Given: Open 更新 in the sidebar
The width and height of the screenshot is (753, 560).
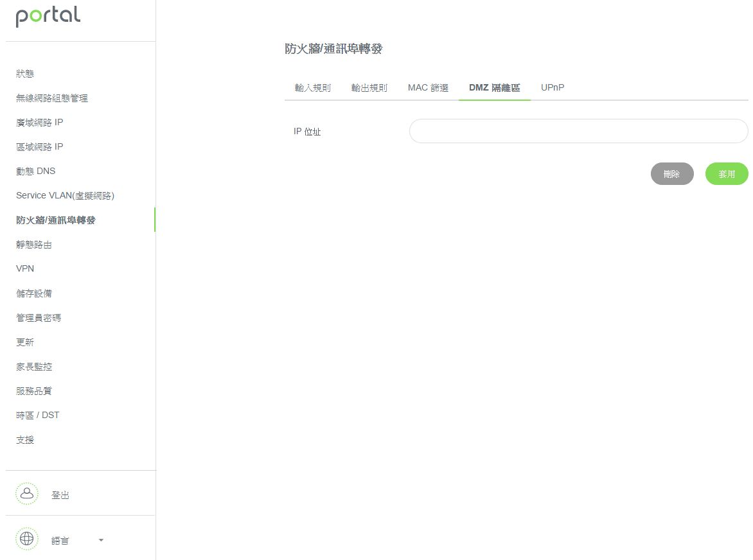Looking at the screenshot, I should coord(25,342).
